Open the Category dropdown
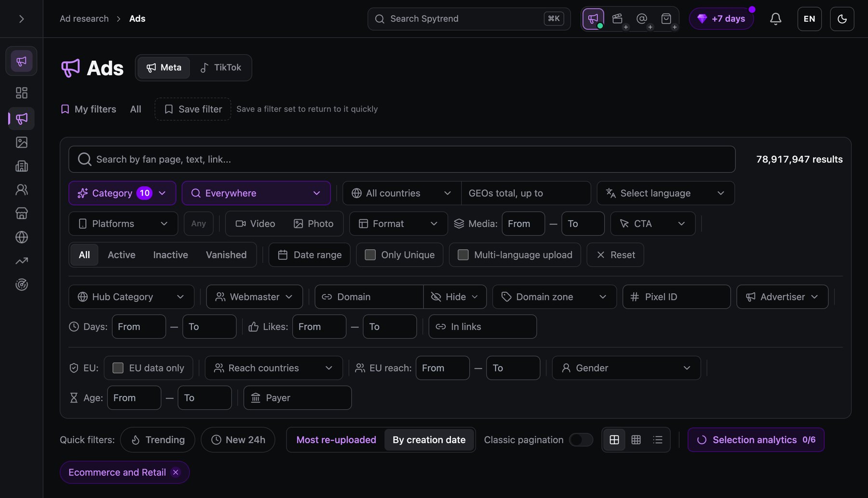Screen dimensions: 868x498 [x=122, y=193]
